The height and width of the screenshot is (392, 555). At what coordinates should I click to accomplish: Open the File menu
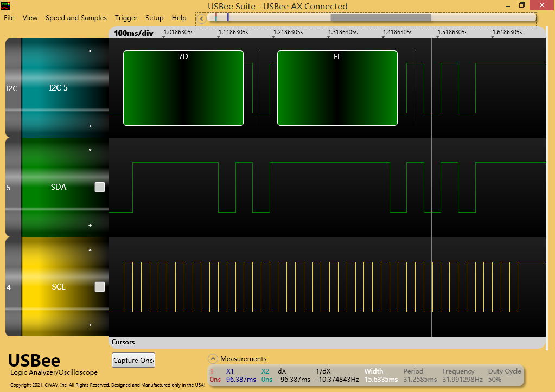(9, 18)
